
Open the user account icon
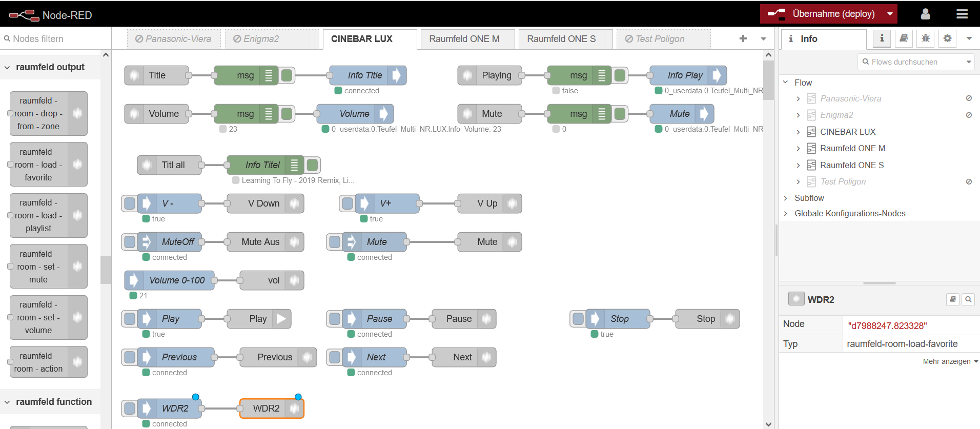pyautogui.click(x=925, y=14)
